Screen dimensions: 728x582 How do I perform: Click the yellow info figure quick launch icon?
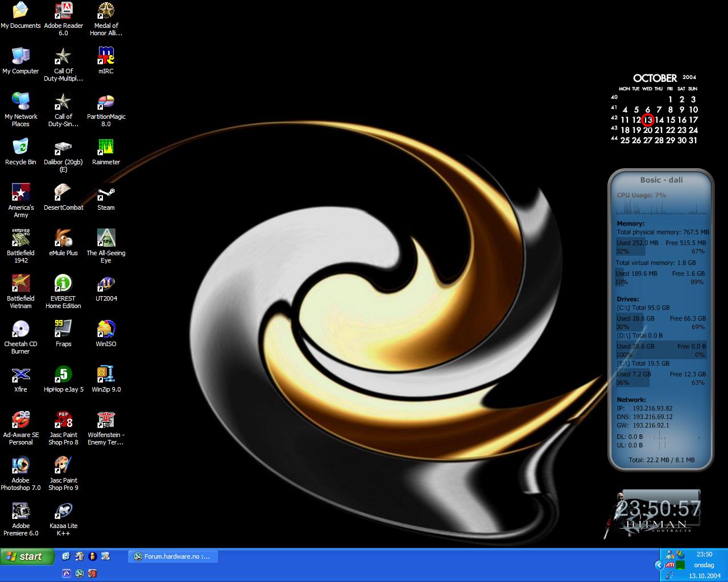coord(92,556)
